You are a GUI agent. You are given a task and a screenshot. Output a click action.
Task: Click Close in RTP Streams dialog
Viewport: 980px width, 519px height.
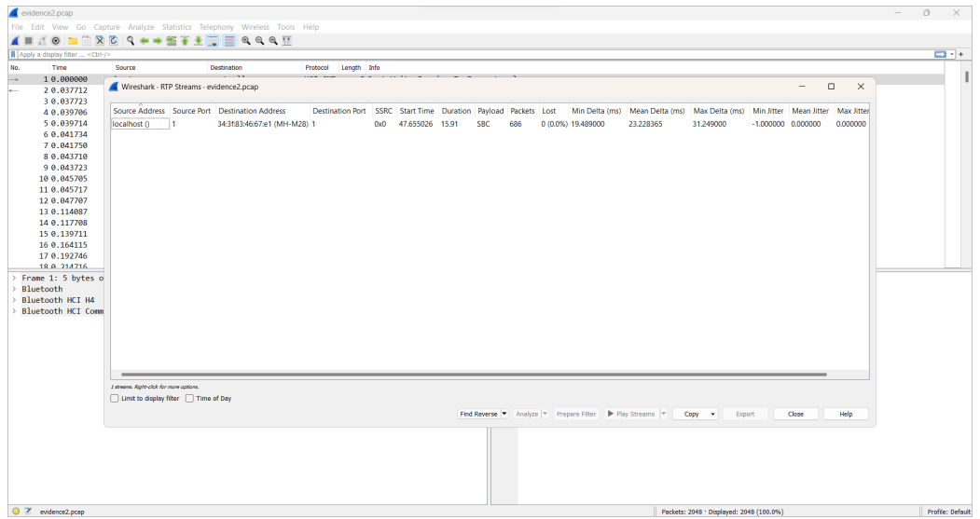click(795, 414)
